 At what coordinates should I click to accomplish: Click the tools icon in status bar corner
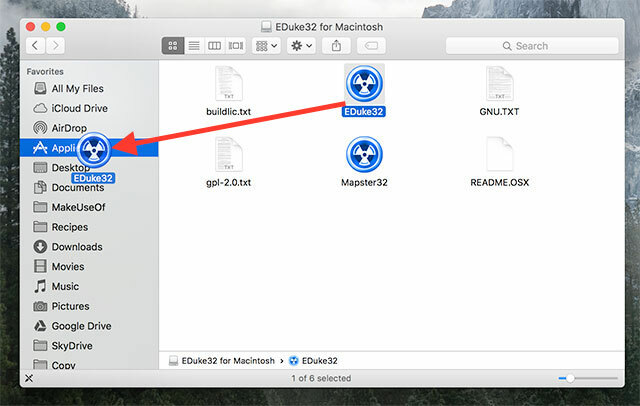click(29, 378)
